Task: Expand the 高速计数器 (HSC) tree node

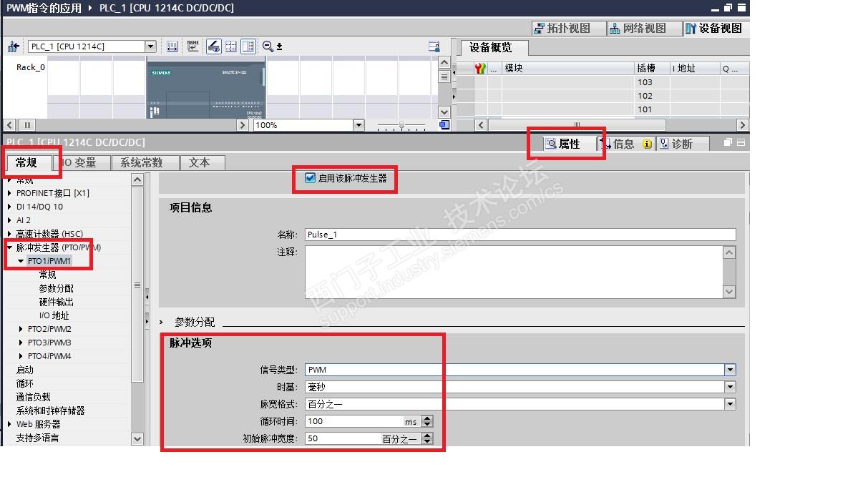Action: click(x=9, y=234)
